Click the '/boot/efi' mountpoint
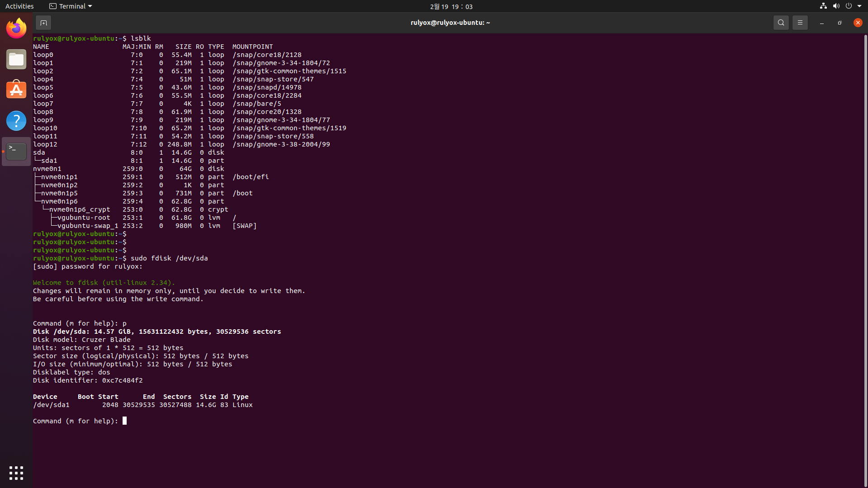This screenshot has width=868, height=488. pyautogui.click(x=251, y=177)
